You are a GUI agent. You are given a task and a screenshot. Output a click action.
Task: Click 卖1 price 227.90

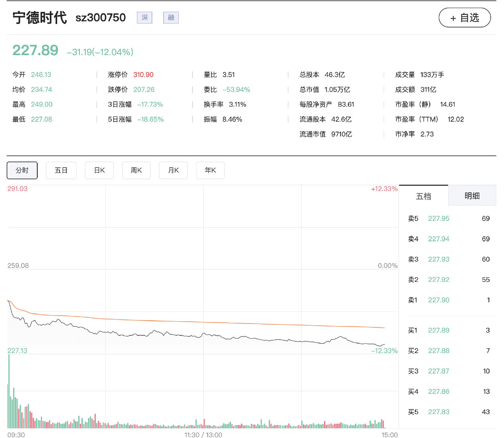[439, 300]
